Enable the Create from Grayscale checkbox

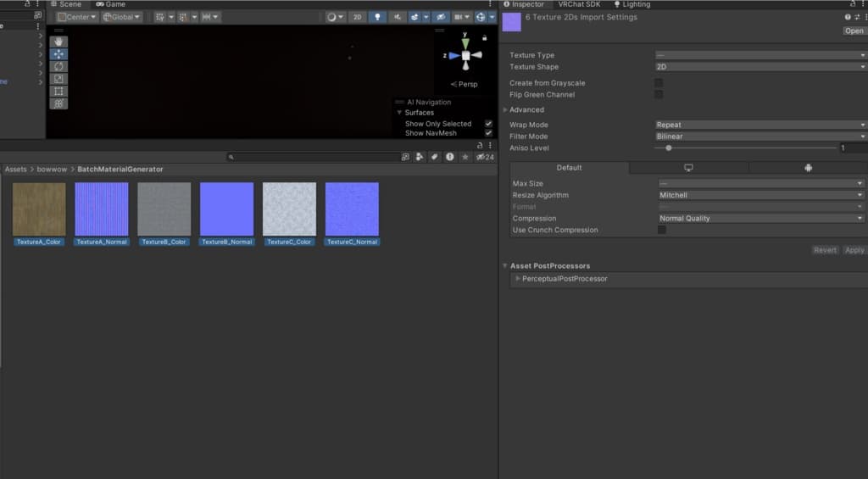tap(659, 83)
